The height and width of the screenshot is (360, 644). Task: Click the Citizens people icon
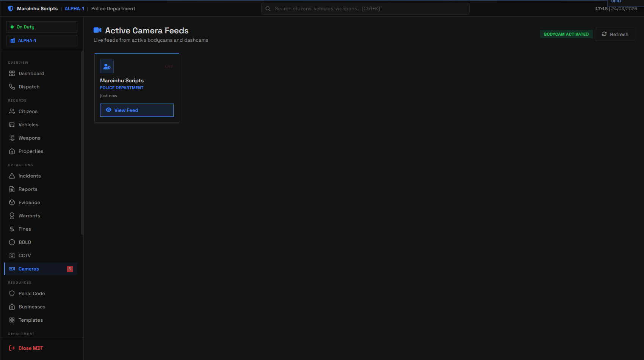(12, 112)
